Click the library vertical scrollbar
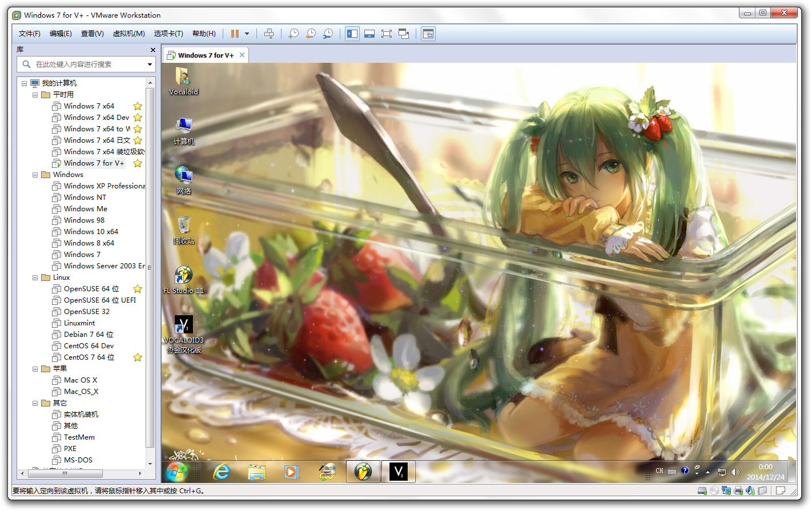This screenshot has height=511, width=812. click(x=150, y=267)
